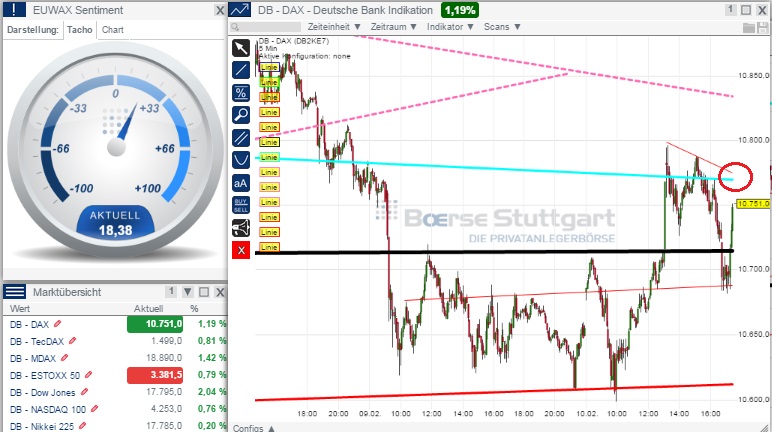Click the green 1,19% badge in chart title
This screenshot has width=772, height=432.
tap(460, 10)
